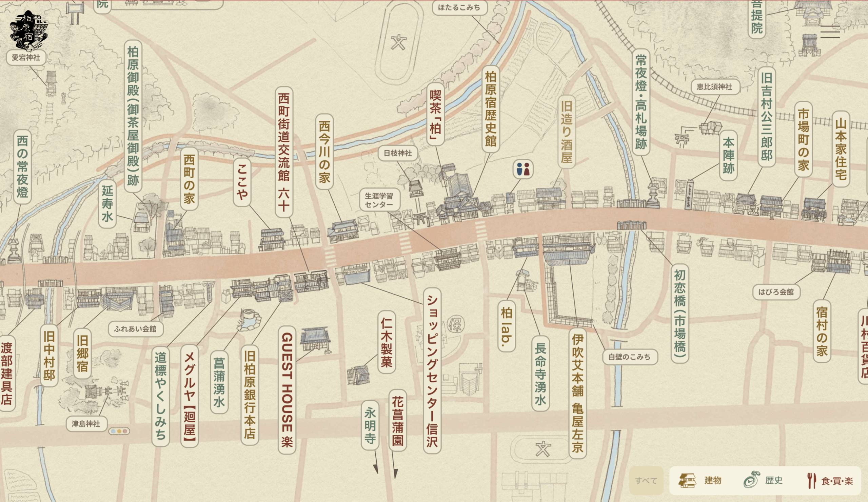Click the school 文 symbol inside the track
This screenshot has width=868, height=502.
pos(398,43)
